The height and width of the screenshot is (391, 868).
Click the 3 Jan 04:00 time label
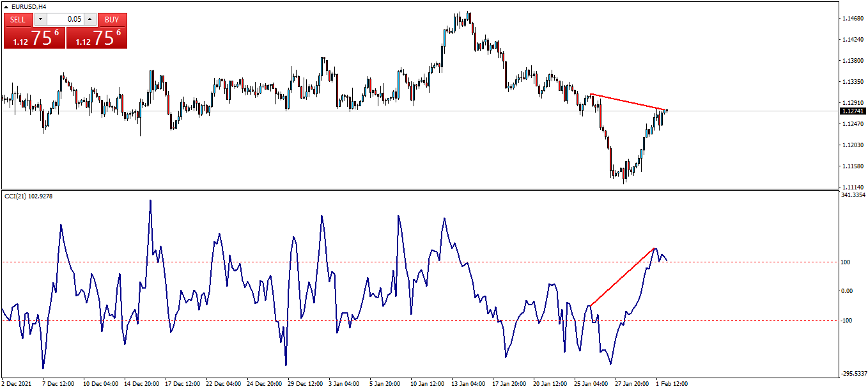[x=345, y=384]
